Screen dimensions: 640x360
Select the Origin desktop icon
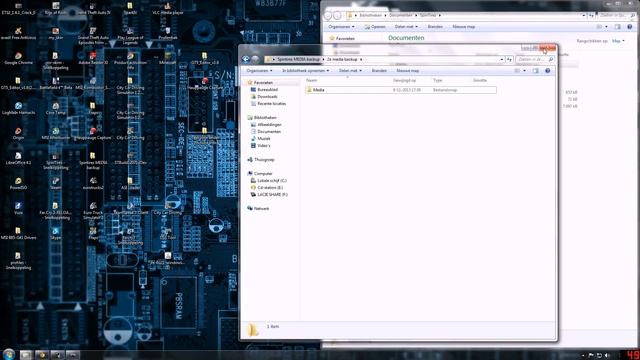tap(18, 133)
